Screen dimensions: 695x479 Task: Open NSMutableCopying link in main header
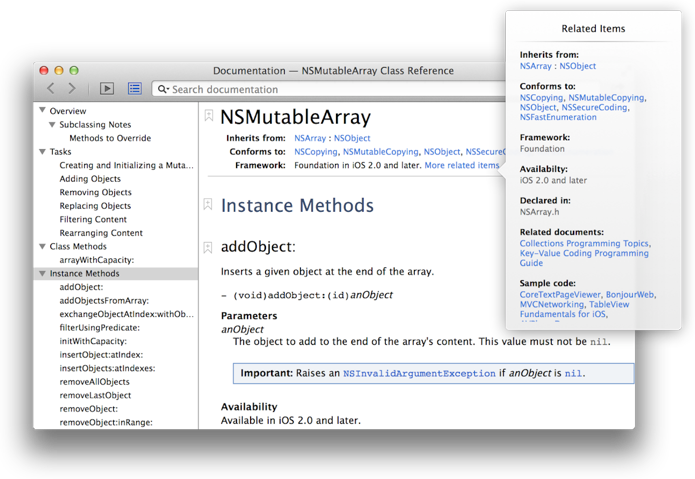coord(380,152)
